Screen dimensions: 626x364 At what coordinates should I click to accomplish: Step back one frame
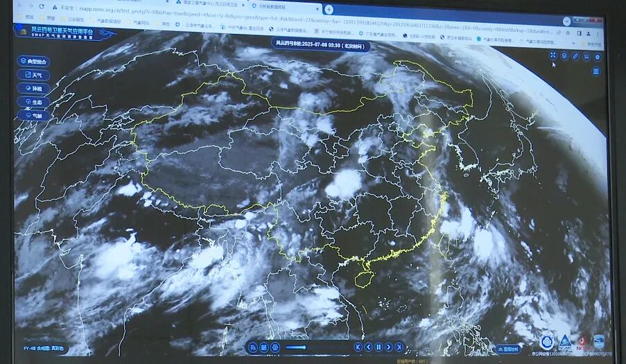[x=369, y=347]
